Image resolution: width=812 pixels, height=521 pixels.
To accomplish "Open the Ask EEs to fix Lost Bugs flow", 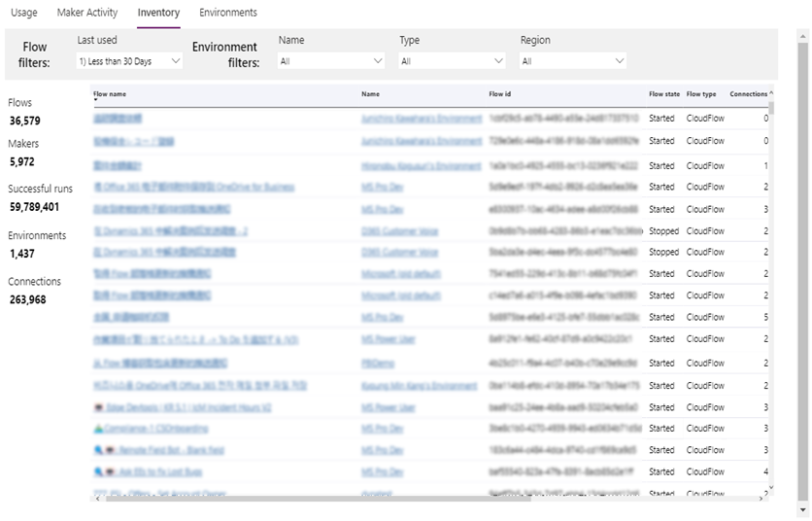I will point(148,471).
